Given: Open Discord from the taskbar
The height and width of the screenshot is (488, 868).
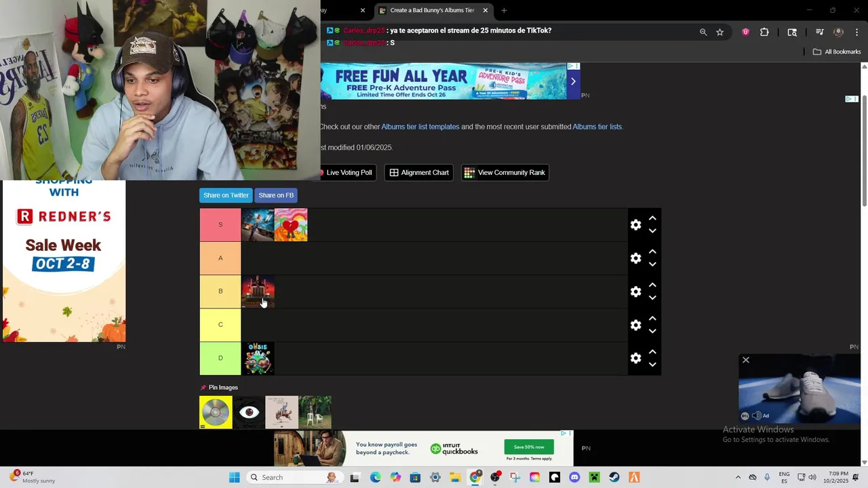Looking at the screenshot, I should point(574,477).
